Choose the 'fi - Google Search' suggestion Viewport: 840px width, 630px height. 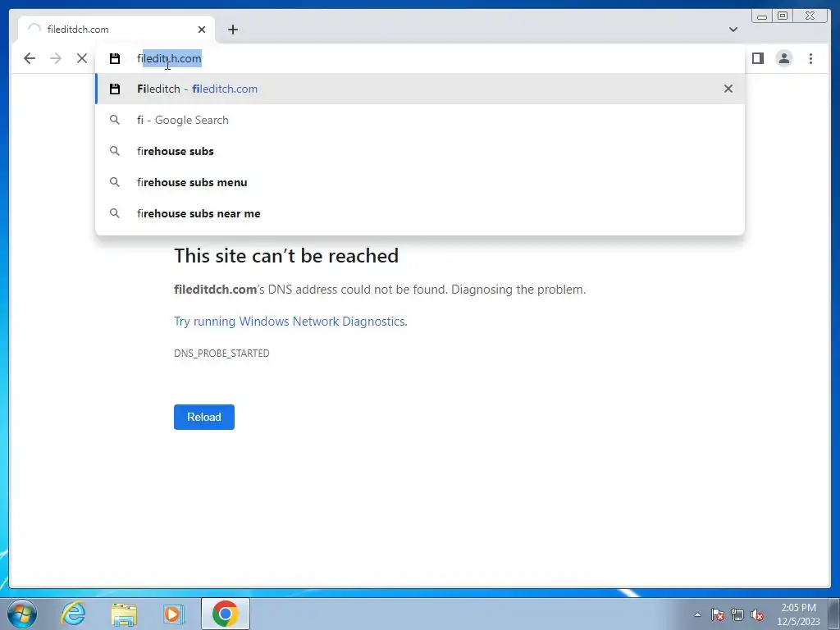point(419,120)
